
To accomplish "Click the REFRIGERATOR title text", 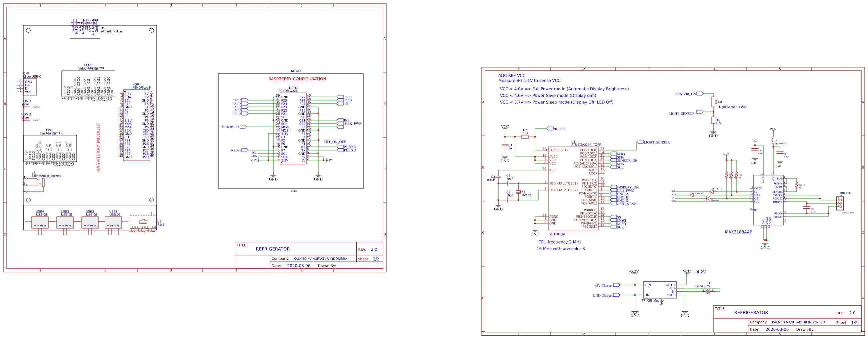I will [x=274, y=249].
